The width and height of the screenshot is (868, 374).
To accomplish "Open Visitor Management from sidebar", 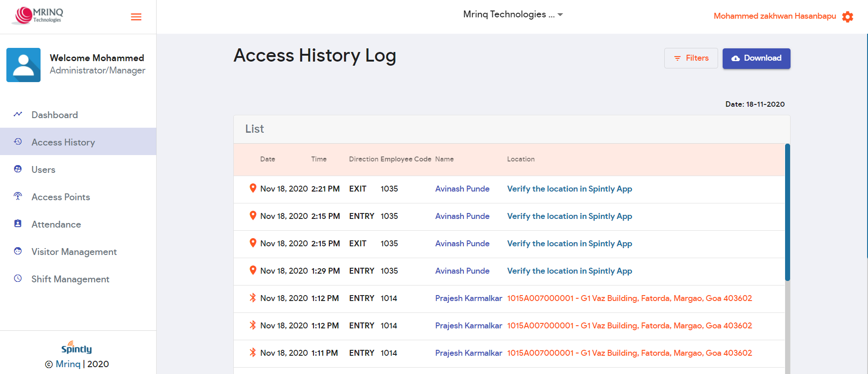I will pyautogui.click(x=74, y=252).
